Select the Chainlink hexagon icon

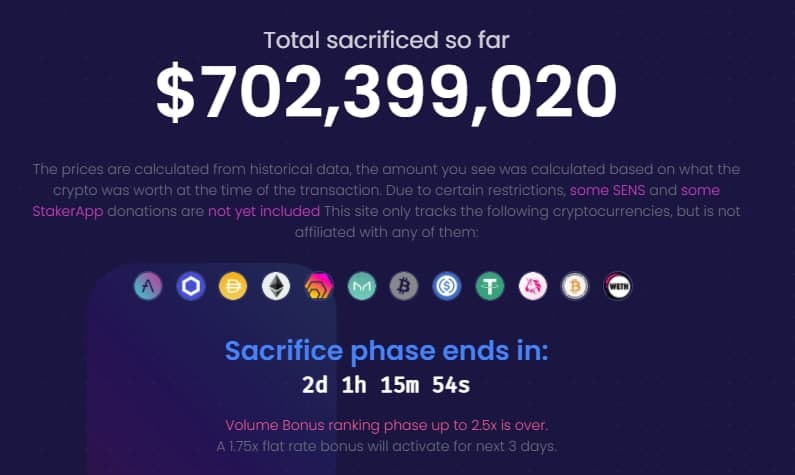(191, 286)
